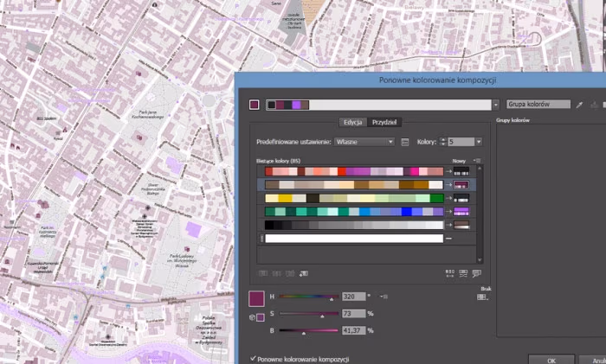The width and height of the screenshot is (606, 364).
Task: Confirm with the OK button
Action: point(551,360)
